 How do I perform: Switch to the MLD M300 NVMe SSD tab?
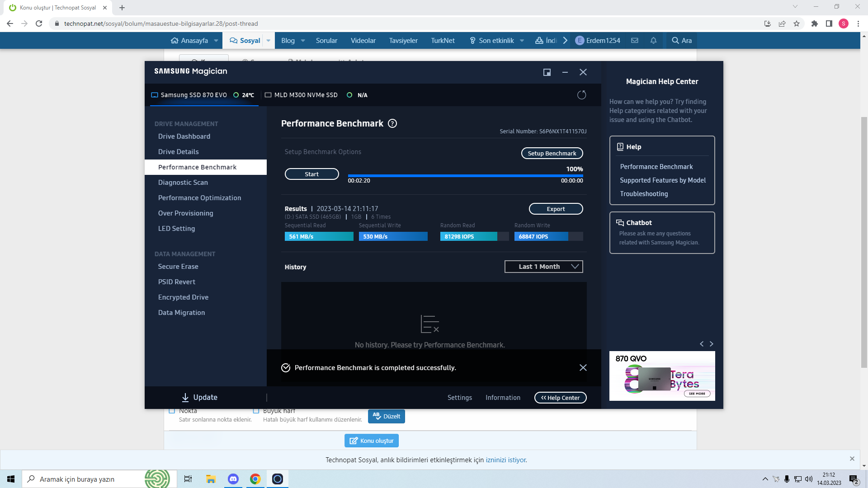pos(306,95)
